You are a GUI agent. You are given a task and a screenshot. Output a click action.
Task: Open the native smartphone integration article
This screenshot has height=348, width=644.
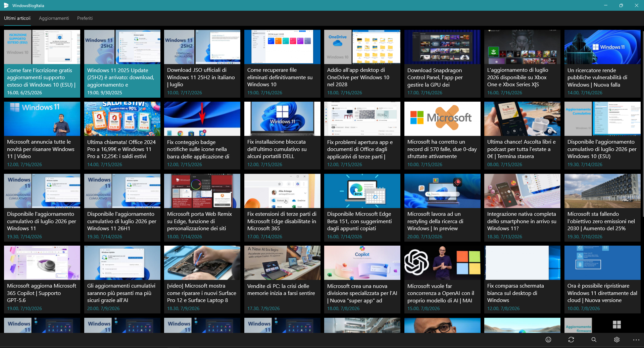click(522, 208)
